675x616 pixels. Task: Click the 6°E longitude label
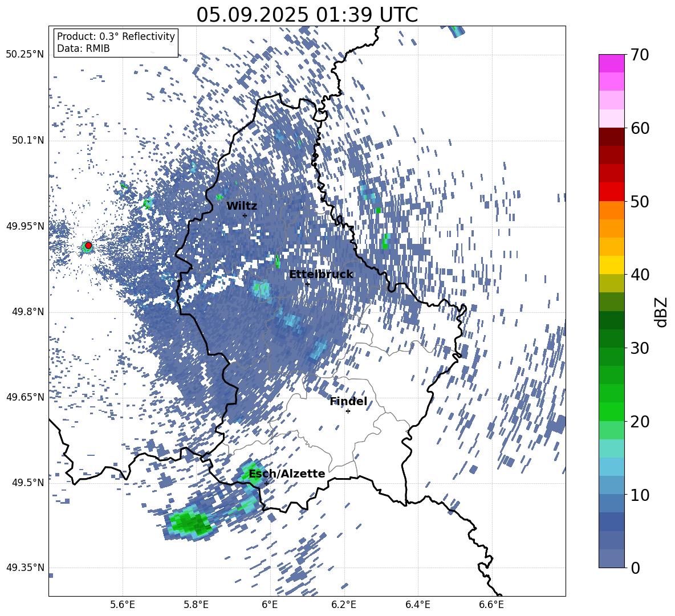click(x=270, y=605)
